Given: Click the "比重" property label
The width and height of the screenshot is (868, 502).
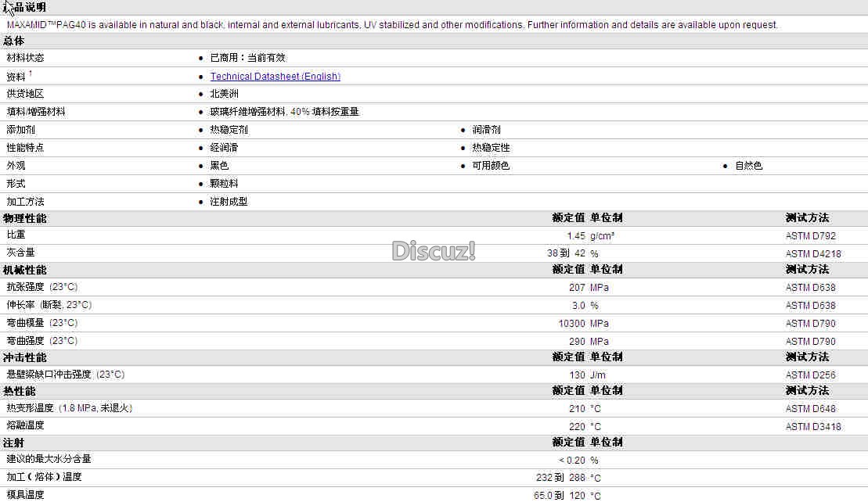Looking at the screenshot, I should click(x=16, y=235).
